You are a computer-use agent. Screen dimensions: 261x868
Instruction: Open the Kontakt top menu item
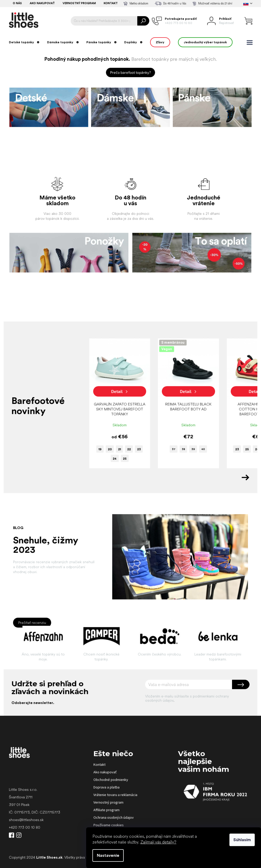pos(111,3)
